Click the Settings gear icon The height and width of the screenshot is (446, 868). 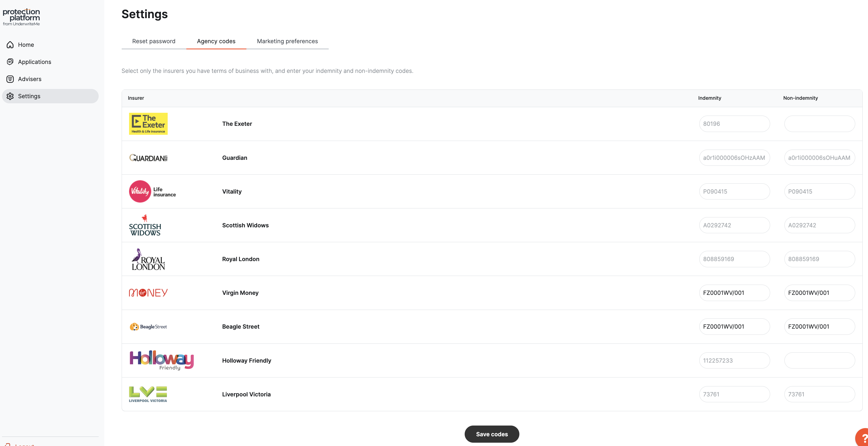coord(10,96)
